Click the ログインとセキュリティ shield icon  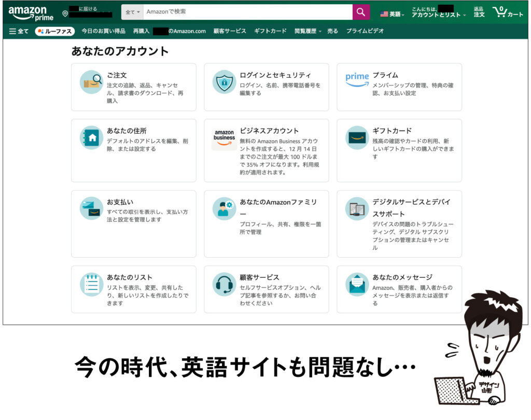[224, 82]
